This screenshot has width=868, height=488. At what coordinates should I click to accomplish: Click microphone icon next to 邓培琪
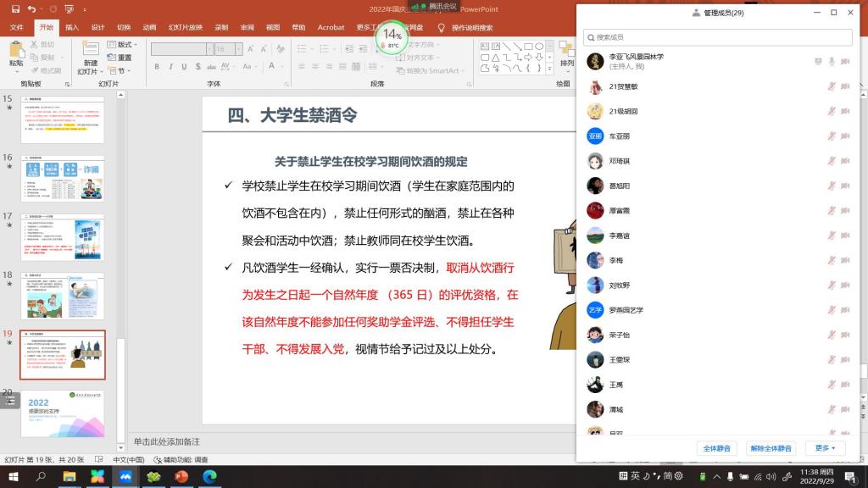click(x=832, y=161)
